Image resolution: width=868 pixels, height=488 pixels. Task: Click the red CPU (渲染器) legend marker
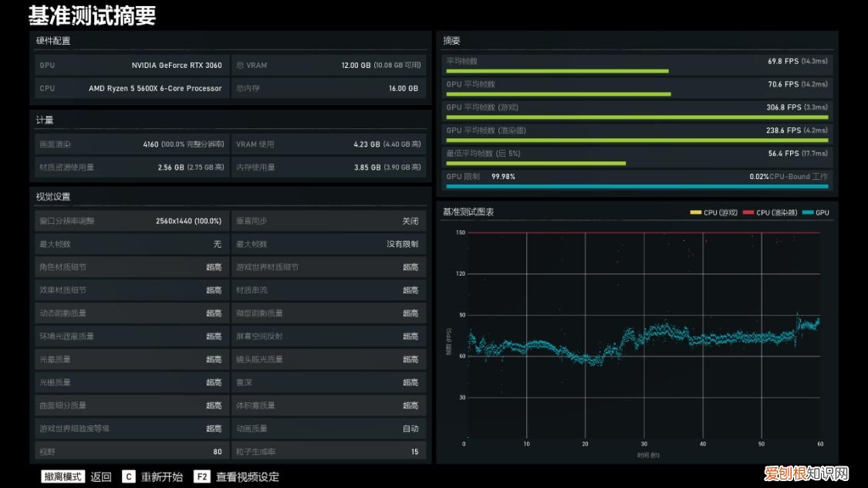[x=748, y=212]
